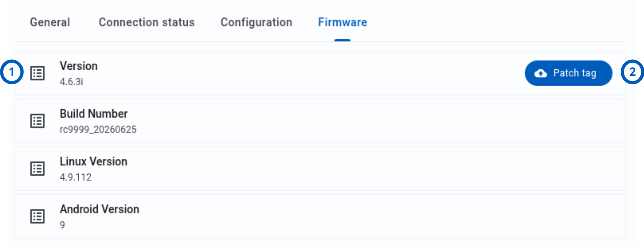
Task: Click the list icon beside Linux Version
Action: [x=38, y=169]
